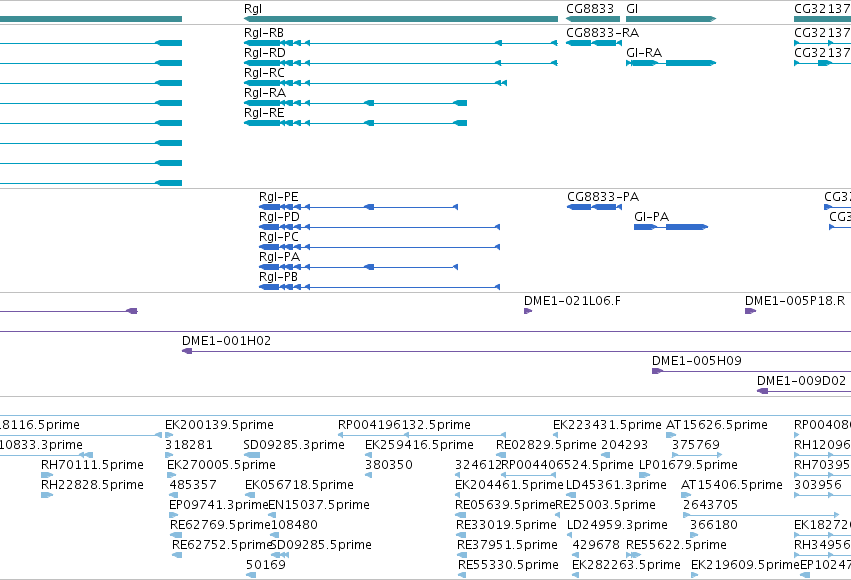Screen dimensions: 851x580
Task: Click the EK056718.5prime EST label
Action: (299, 485)
